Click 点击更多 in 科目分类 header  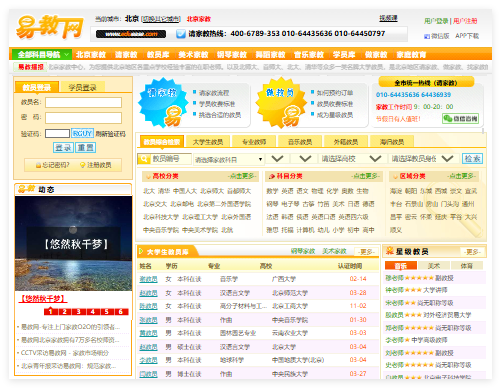click(365, 176)
